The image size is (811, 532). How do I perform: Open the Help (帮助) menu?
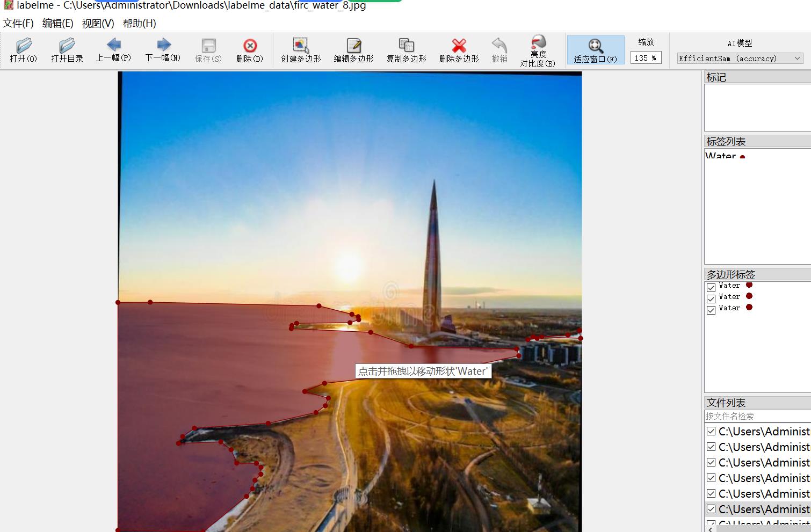click(x=139, y=24)
